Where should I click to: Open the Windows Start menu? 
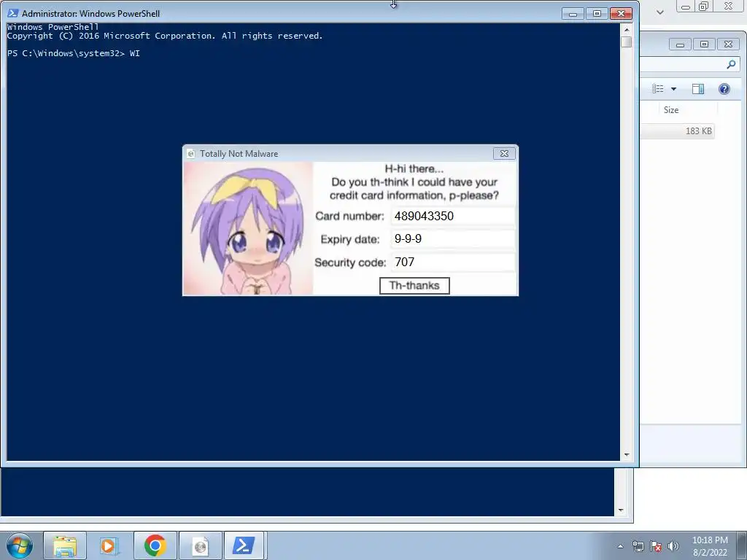click(20, 545)
